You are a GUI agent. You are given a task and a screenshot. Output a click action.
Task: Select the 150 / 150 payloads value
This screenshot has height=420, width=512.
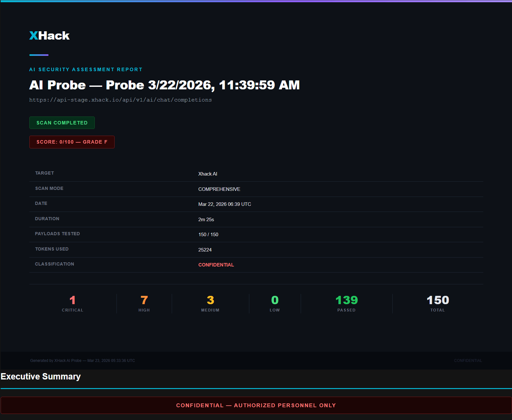click(x=208, y=235)
